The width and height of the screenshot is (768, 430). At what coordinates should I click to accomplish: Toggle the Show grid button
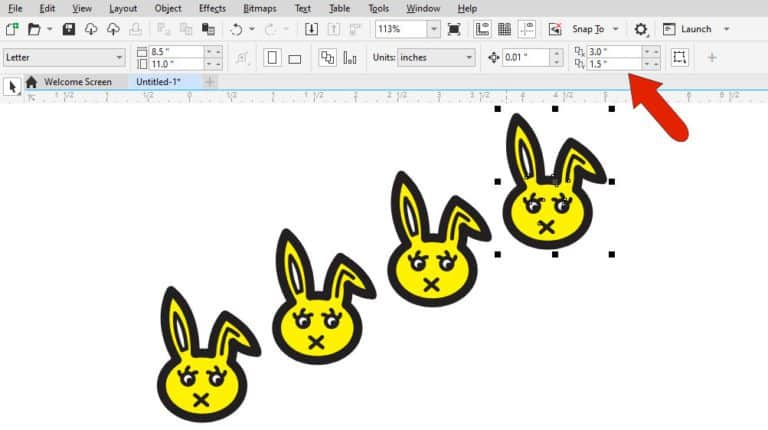(505, 29)
